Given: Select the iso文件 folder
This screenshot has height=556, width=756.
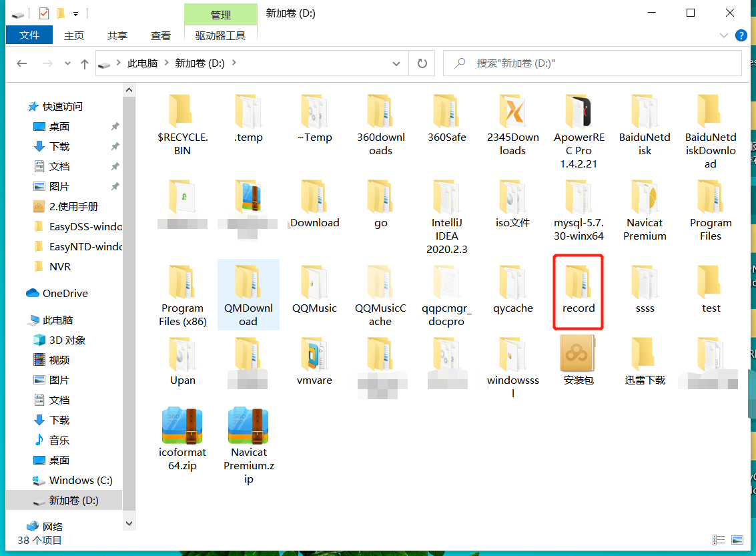Looking at the screenshot, I should coord(512,204).
